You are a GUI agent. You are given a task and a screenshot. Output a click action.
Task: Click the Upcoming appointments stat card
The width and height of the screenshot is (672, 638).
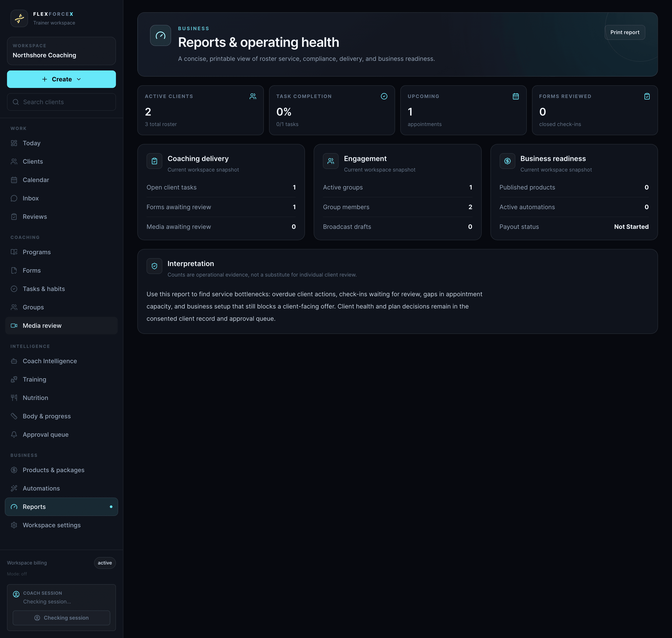(463, 110)
